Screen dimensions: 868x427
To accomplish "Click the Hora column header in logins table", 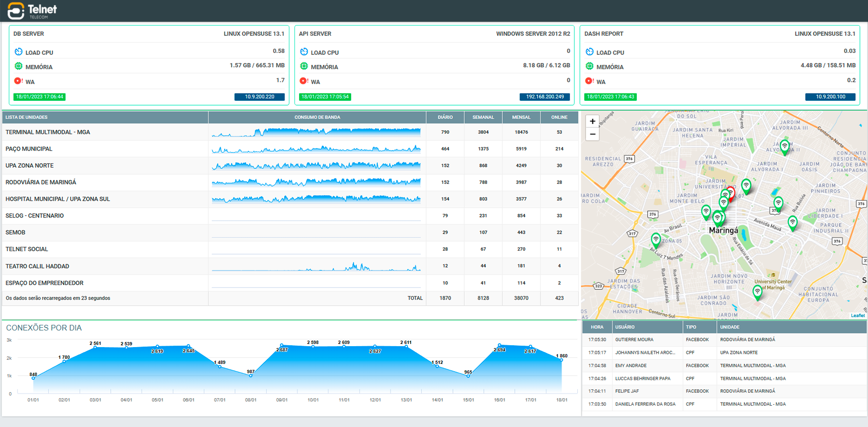I will tap(597, 327).
